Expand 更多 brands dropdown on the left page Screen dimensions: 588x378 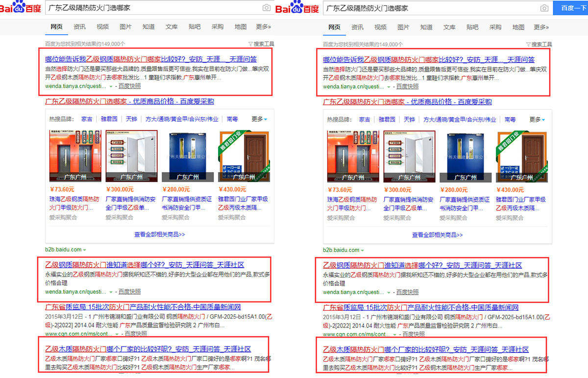pyautogui.click(x=259, y=119)
